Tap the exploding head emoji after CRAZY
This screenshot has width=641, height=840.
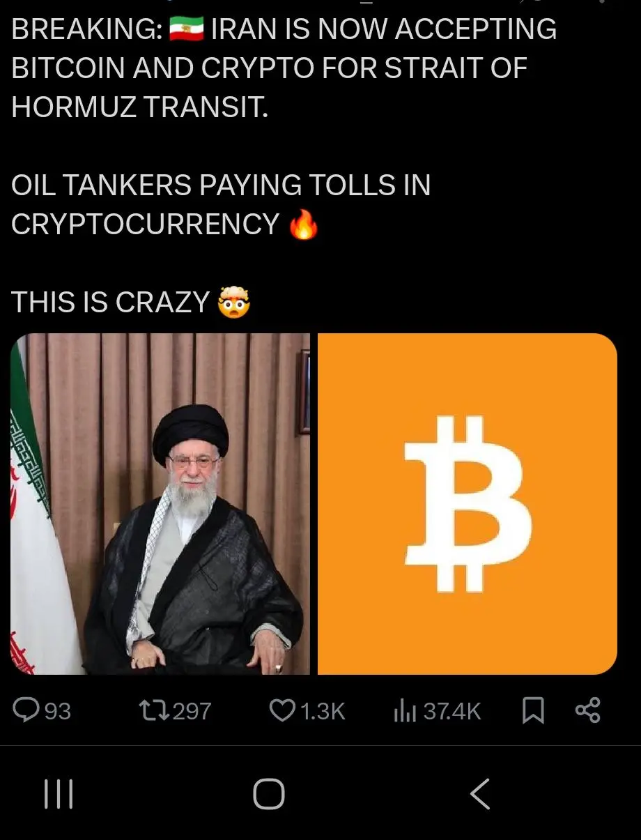coord(234,303)
